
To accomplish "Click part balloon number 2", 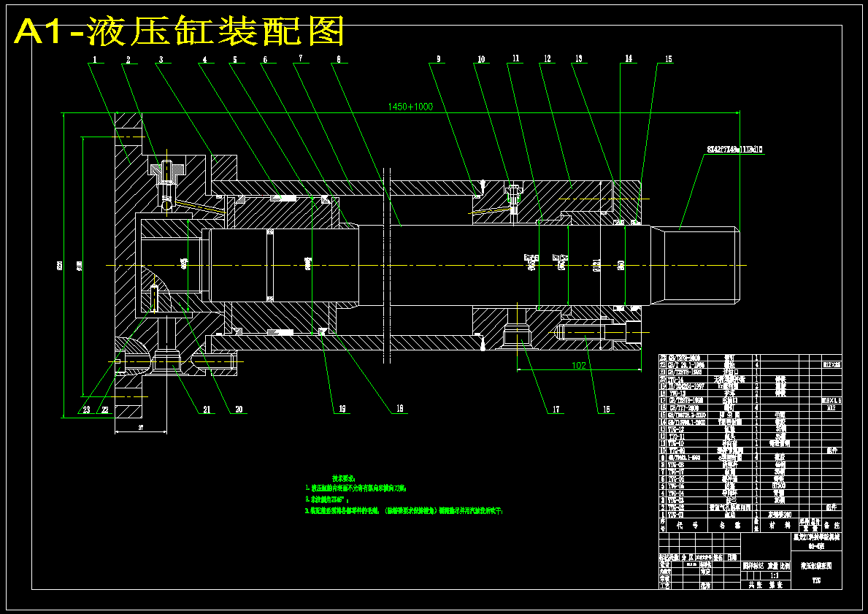I will pos(128,59).
